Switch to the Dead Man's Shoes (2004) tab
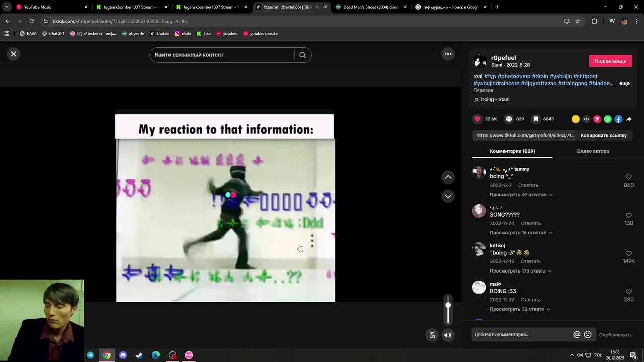The image size is (644, 362). [371, 7]
